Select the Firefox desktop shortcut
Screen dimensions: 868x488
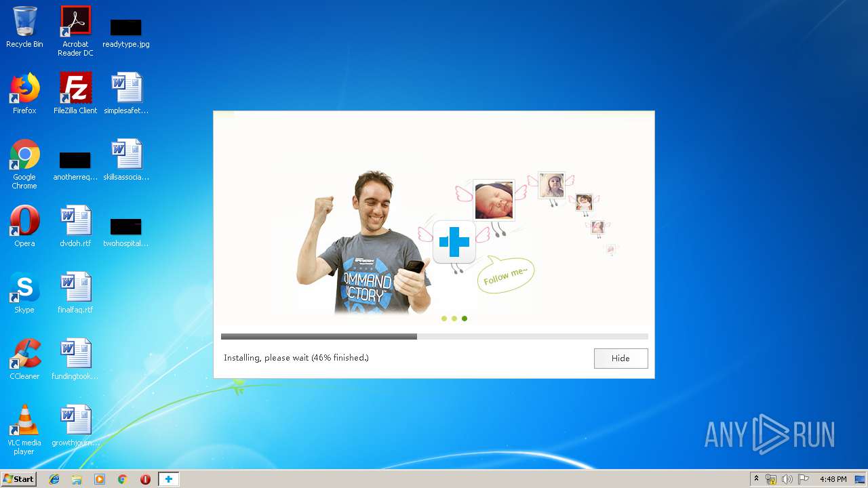(x=24, y=94)
